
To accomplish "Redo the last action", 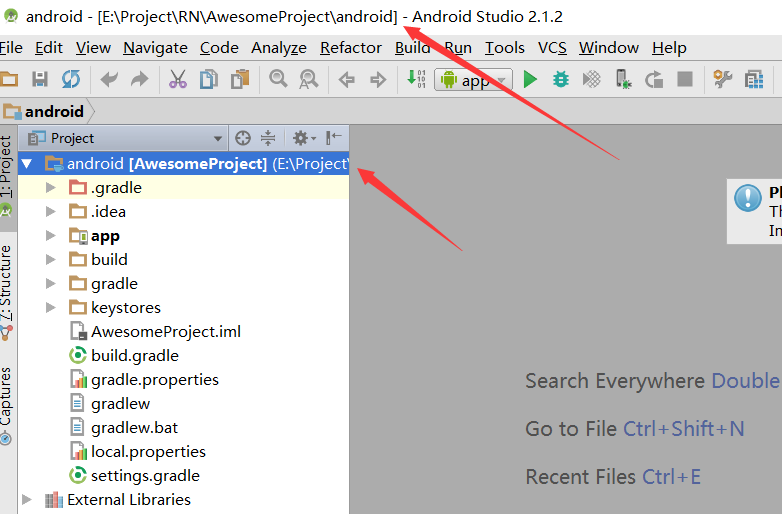I will [x=140, y=79].
